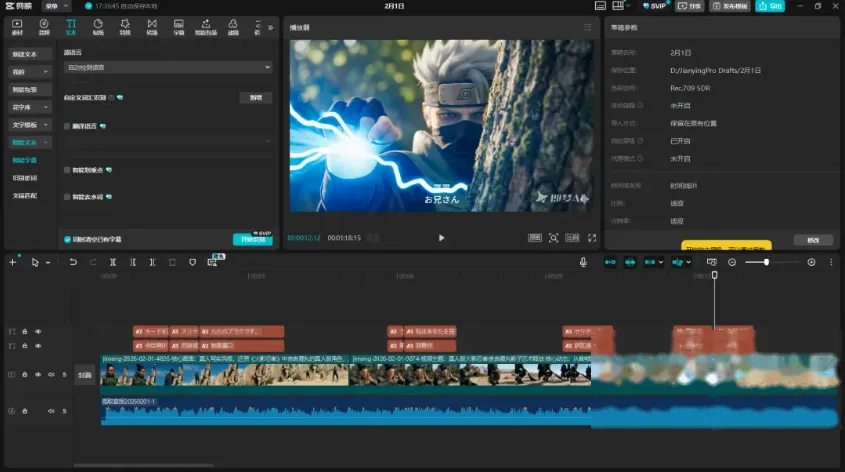The width and height of the screenshot is (845, 472).
Task: Click the player aspect ratio icon
Action: click(572, 238)
